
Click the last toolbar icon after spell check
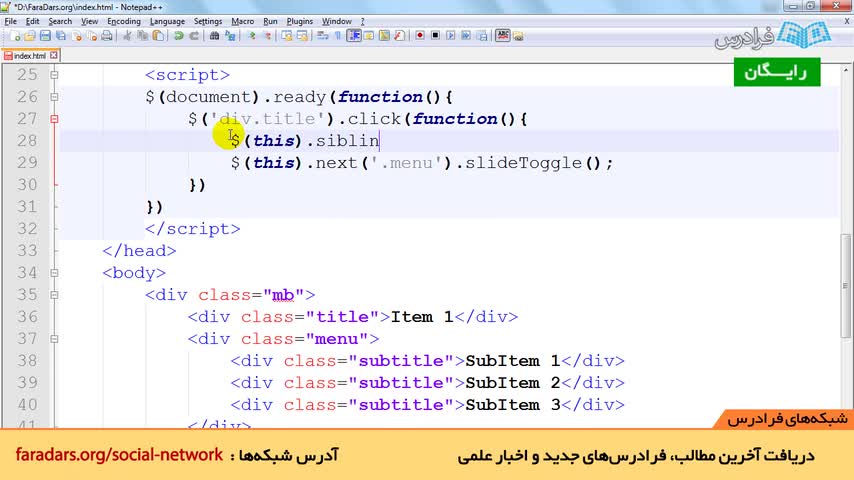[518, 36]
